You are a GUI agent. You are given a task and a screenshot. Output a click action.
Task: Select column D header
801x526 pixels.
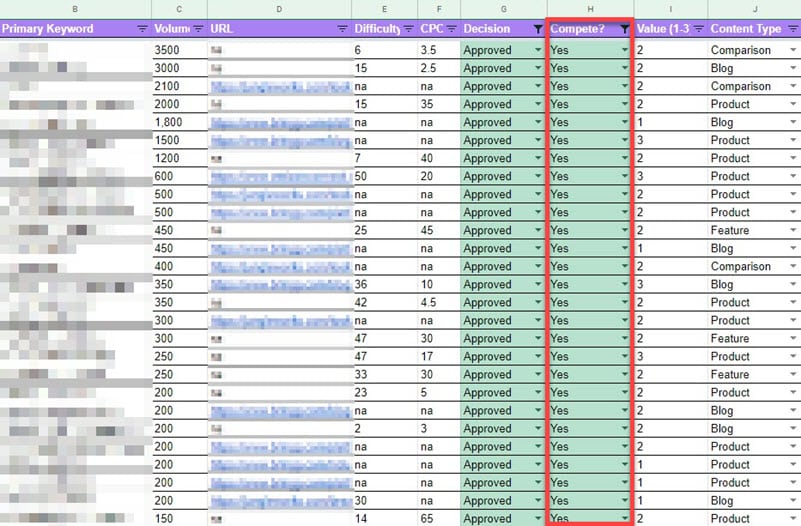pos(279,9)
